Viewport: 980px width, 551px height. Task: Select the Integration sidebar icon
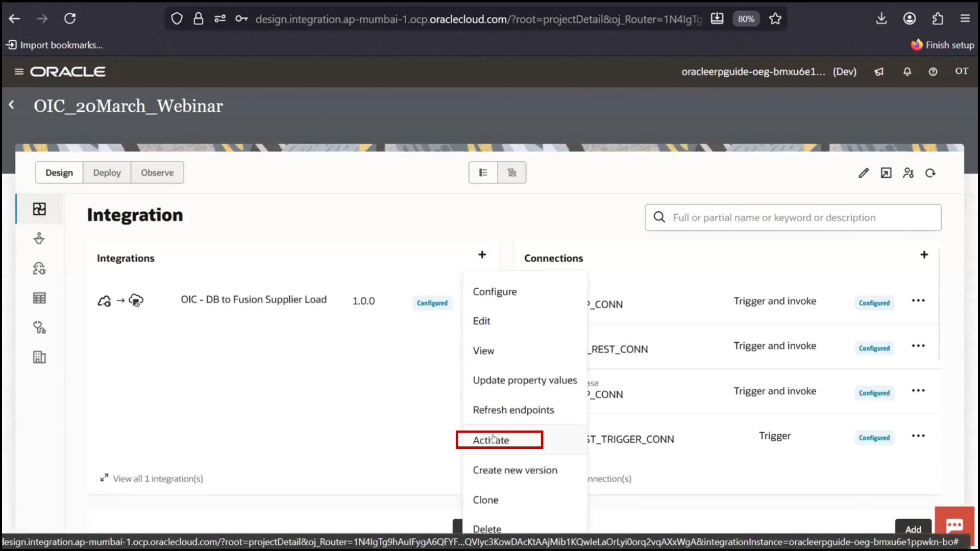(39, 209)
